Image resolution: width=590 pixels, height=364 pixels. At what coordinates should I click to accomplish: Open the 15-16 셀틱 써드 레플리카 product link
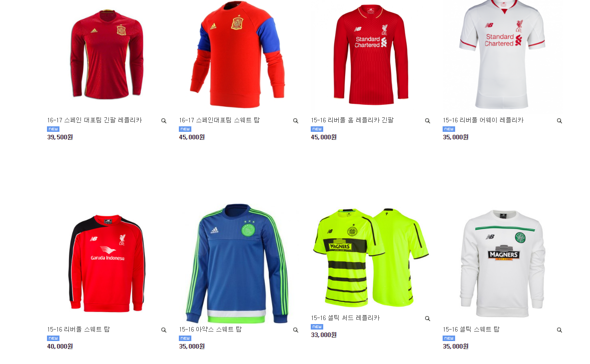tap(345, 318)
